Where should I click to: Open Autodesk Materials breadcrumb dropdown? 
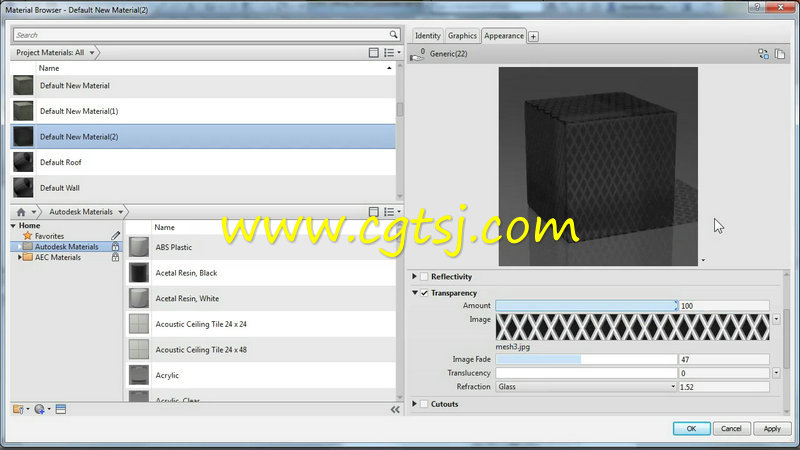pyautogui.click(x=120, y=212)
